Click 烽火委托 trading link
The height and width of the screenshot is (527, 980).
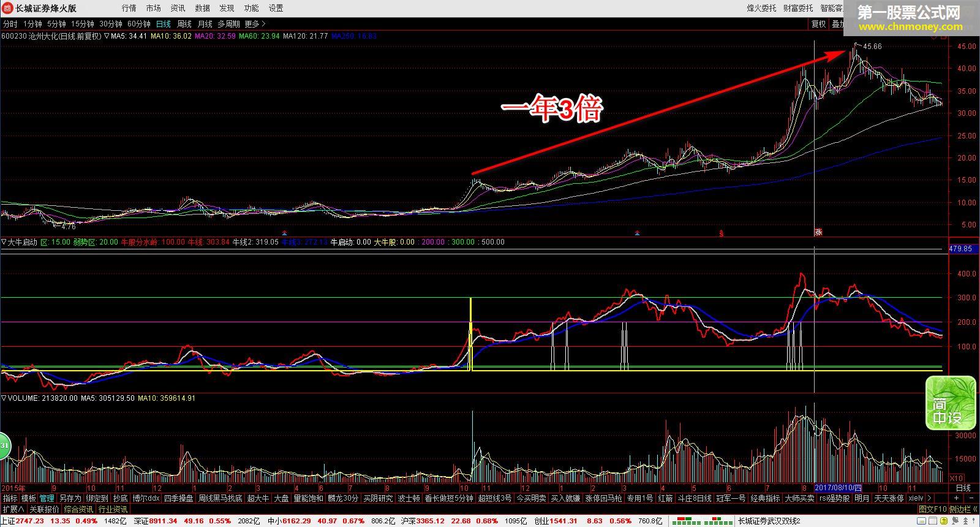coord(761,8)
